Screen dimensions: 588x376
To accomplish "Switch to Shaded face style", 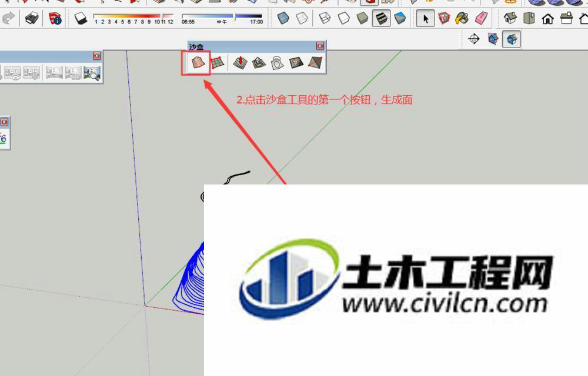I will 362,18.
